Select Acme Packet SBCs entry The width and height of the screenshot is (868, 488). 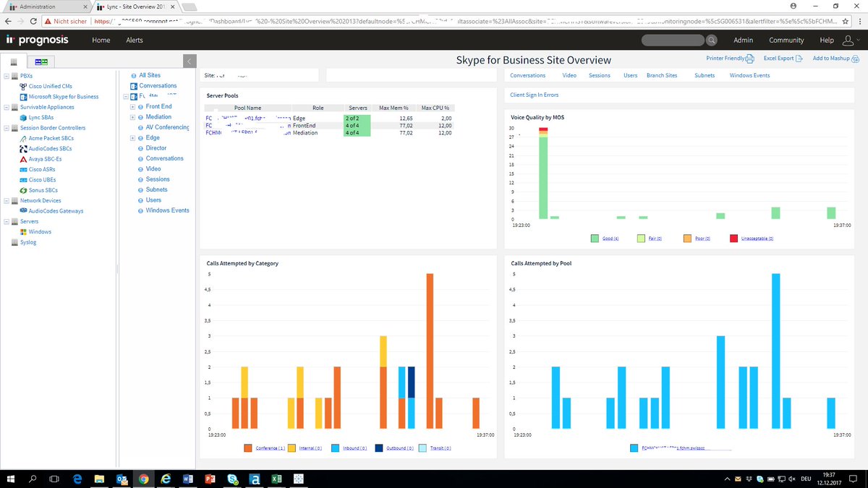[51, 138]
